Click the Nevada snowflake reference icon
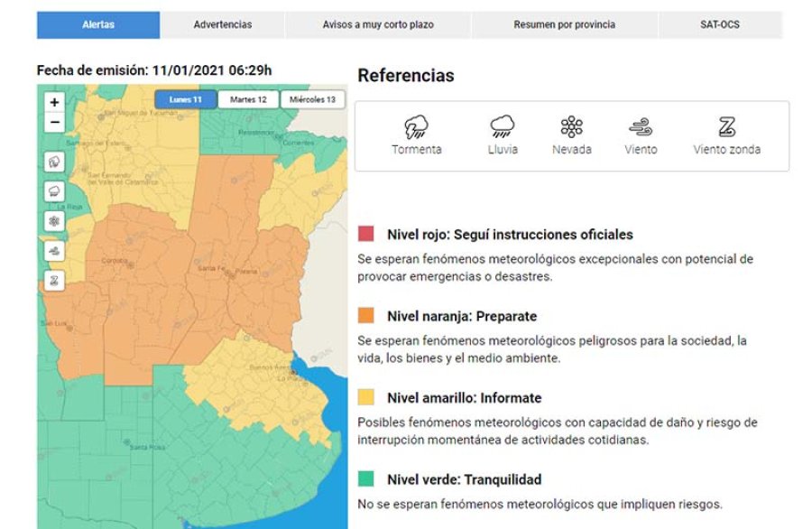This screenshot has width=812, height=529. pos(571,127)
